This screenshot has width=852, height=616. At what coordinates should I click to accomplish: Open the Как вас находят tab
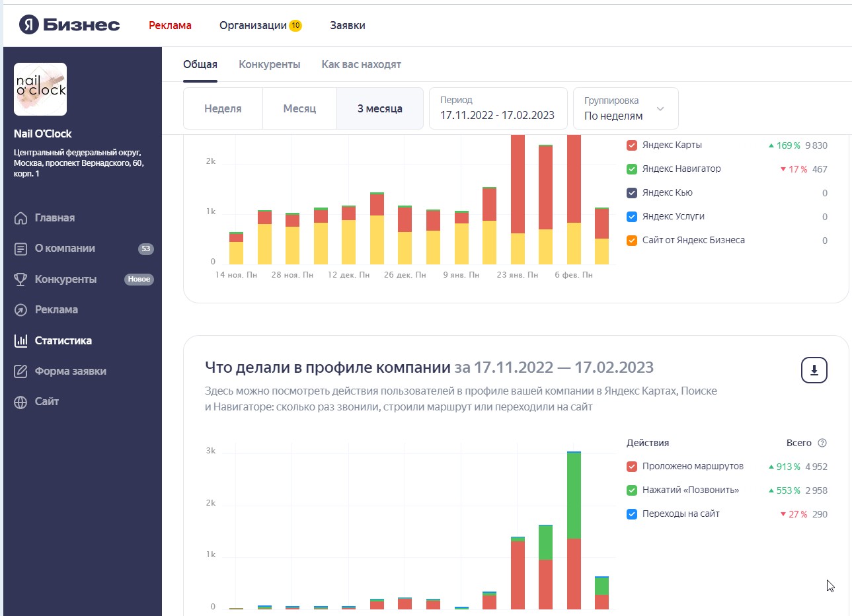point(361,65)
